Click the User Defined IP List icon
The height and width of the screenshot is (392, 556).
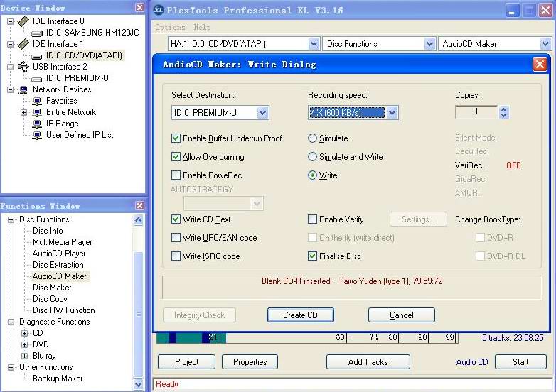click(37, 135)
